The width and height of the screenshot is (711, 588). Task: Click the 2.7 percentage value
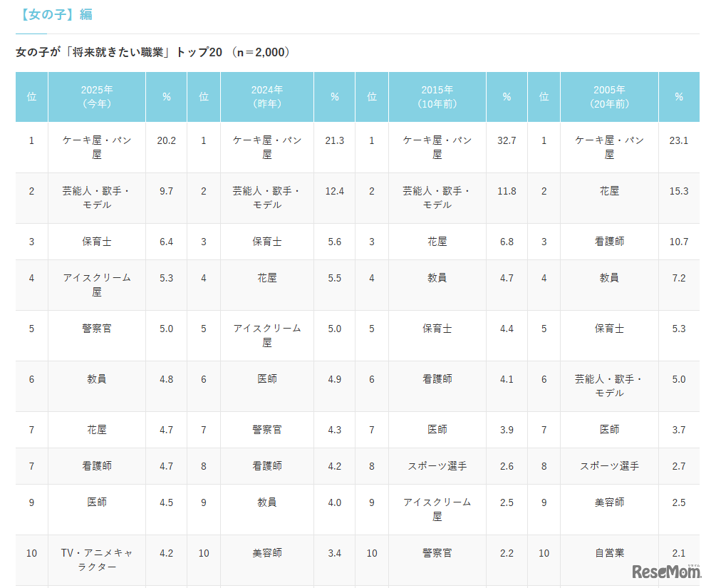(x=679, y=466)
